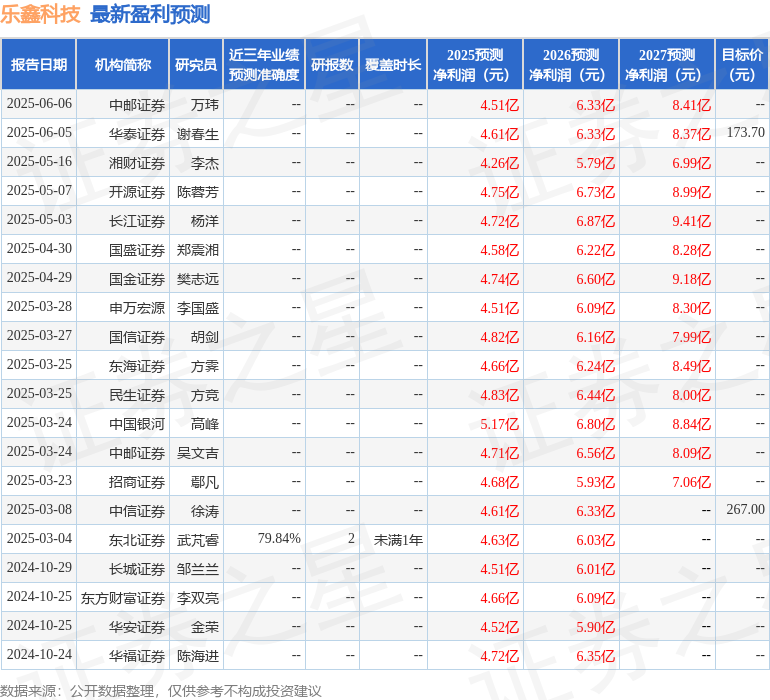Viewport: 770px width, 700px height.
Task: Select target price 267.00
Action: (745, 509)
